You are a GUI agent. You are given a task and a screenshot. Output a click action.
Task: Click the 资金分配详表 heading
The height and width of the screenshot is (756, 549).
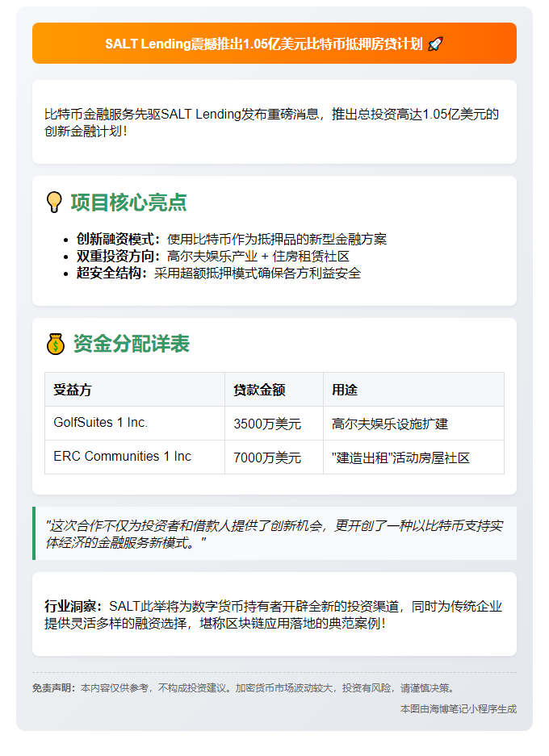pos(131,345)
